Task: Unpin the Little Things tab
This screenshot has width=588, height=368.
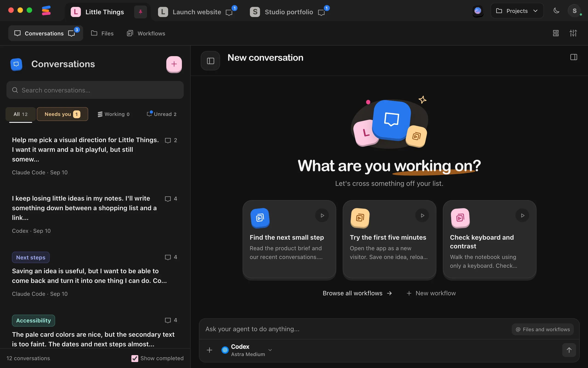Action: coord(140,12)
